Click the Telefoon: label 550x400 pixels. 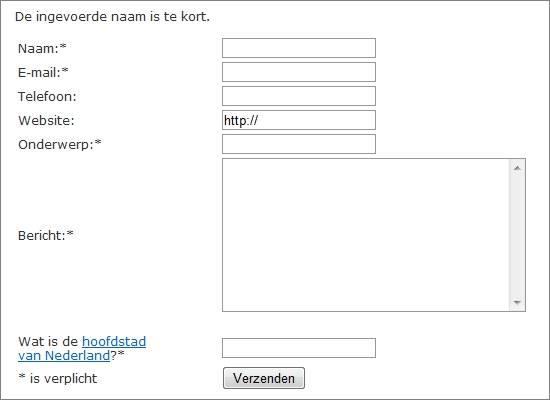point(47,96)
